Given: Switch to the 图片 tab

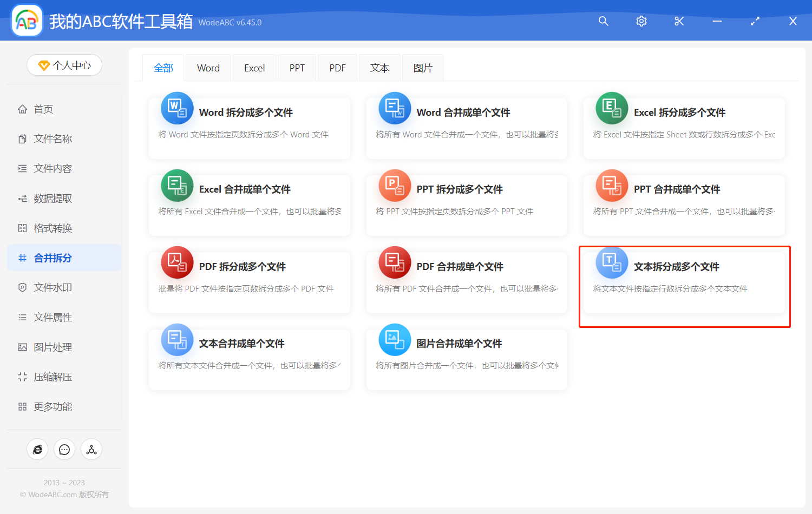Looking at the screenshot, I should pyautogui.click(x=423, y=68).
